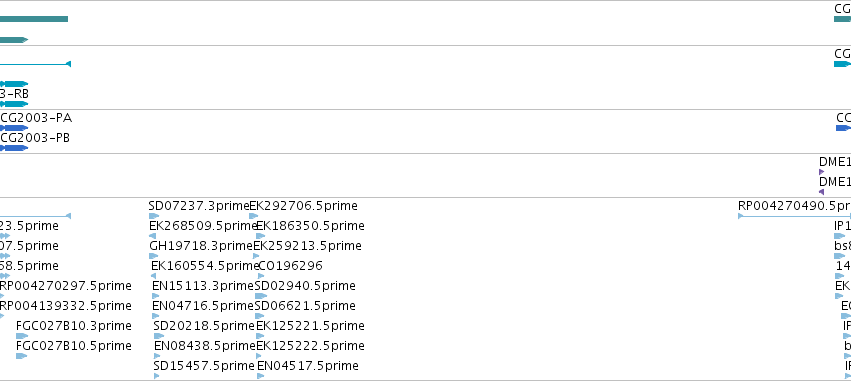Select the RP004270297.5prime feature
This screenshot has height=381, width=851.
point(2,296)
